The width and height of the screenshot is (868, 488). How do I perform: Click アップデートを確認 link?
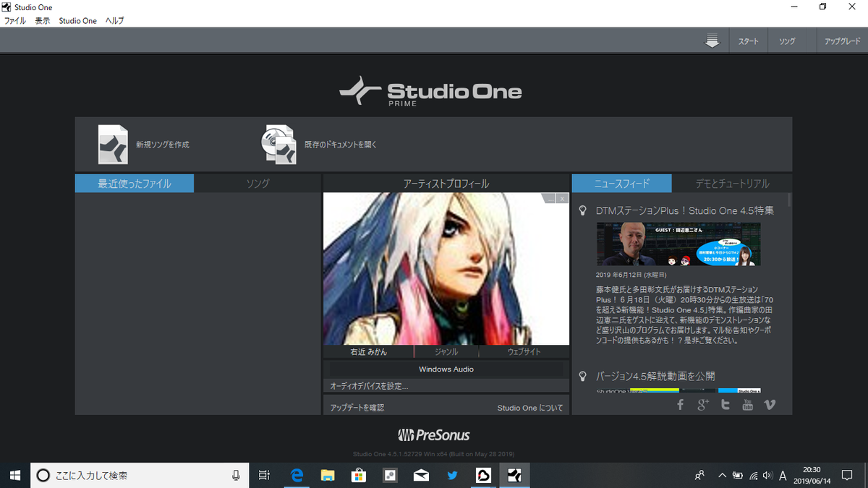click(357, 408)
